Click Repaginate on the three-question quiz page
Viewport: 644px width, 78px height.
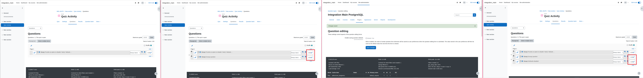(x=515, y=41)
